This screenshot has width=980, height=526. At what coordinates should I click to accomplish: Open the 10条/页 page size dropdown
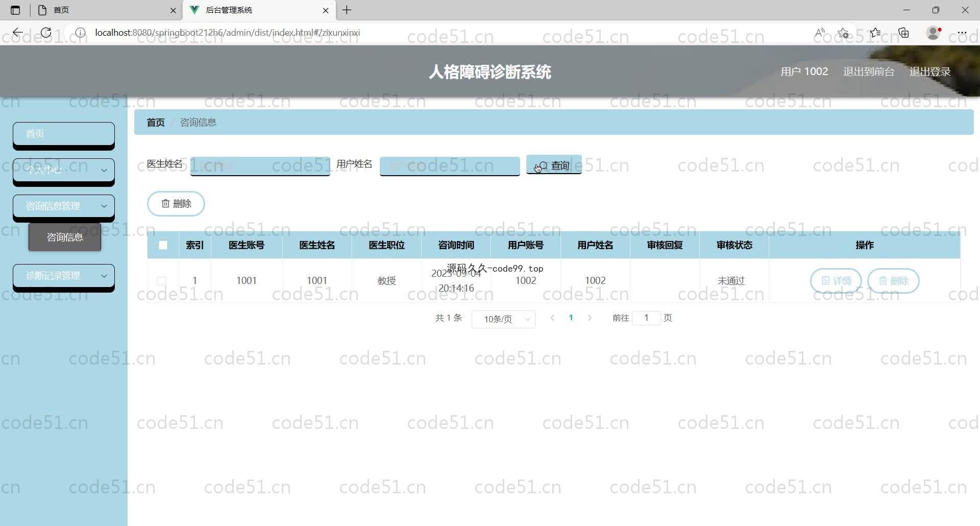[503, 319]
